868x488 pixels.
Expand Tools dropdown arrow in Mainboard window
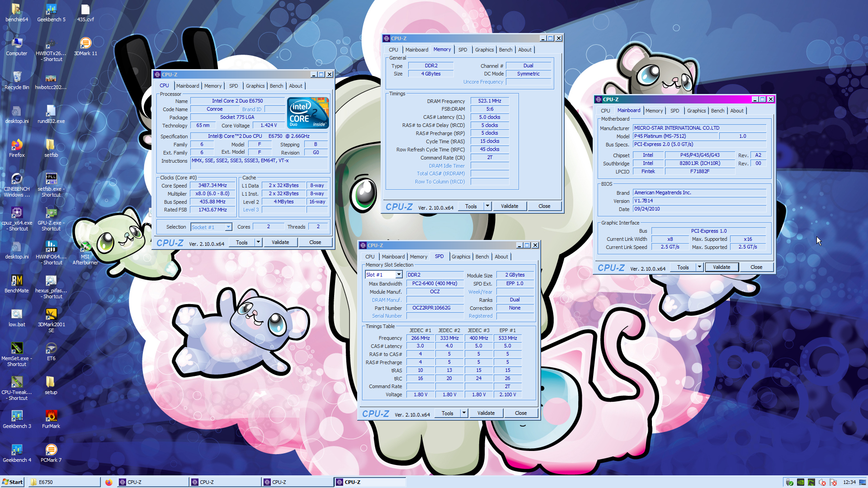tap(699, 267)
